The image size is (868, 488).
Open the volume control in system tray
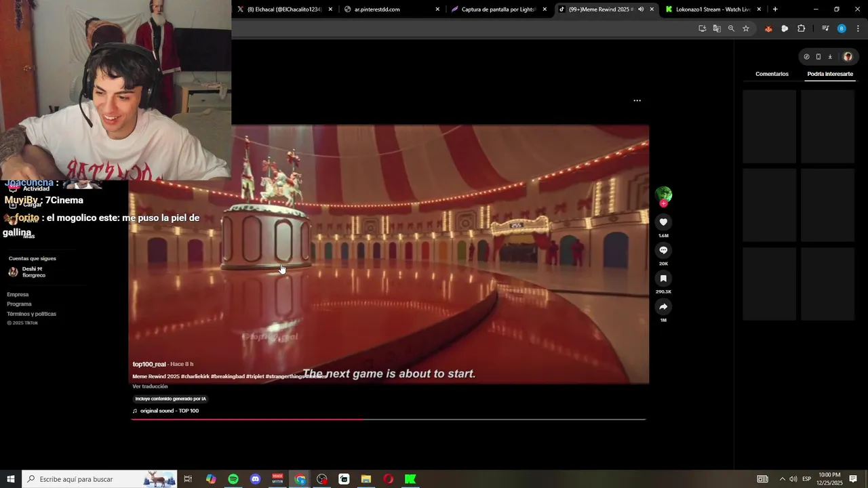coord(793,479)
